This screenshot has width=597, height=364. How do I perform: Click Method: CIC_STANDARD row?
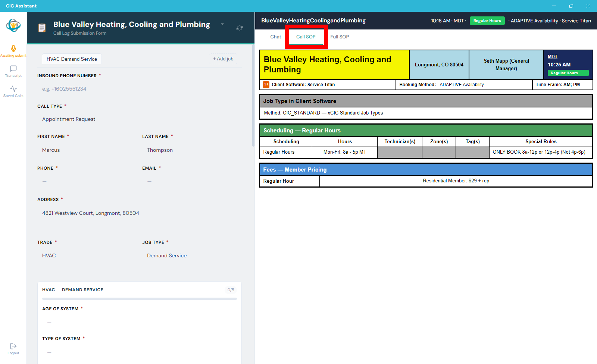point(426,113)
